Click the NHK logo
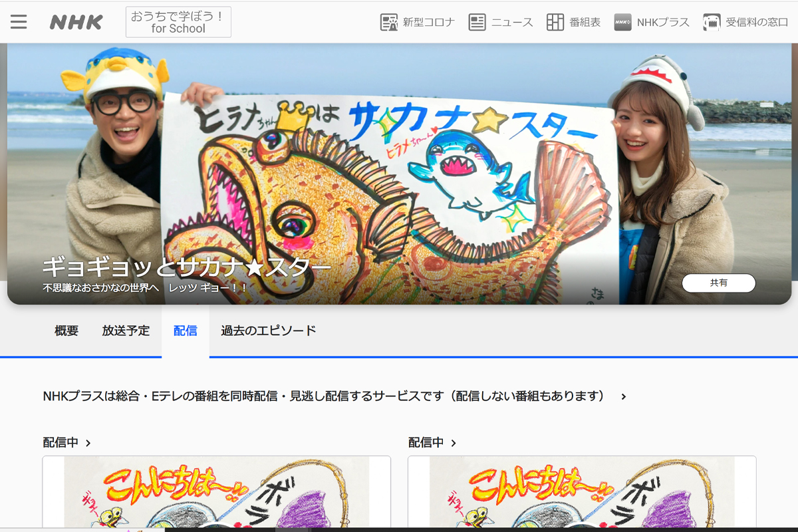Screen dimensions: 798x532 coord(75,21)
